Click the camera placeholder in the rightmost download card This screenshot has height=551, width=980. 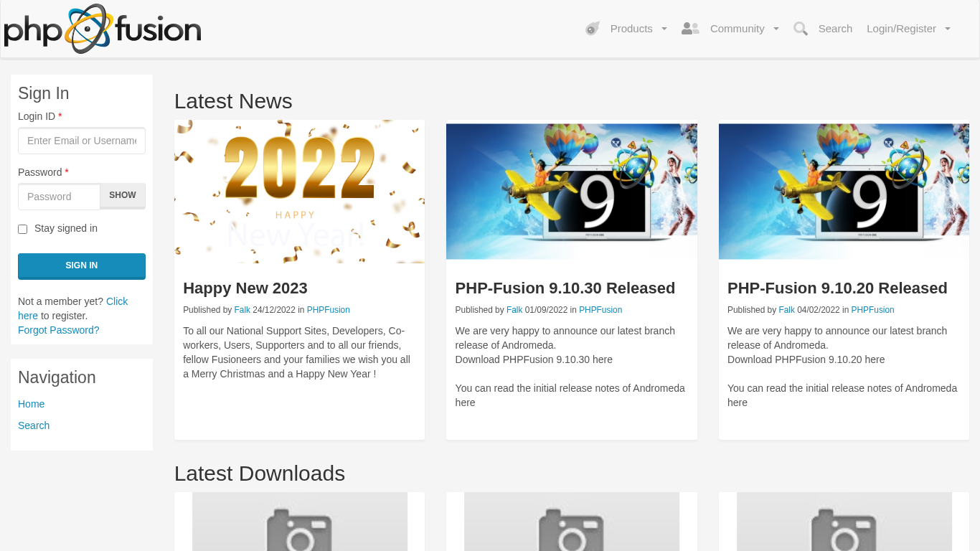click(x=844, y=522)
